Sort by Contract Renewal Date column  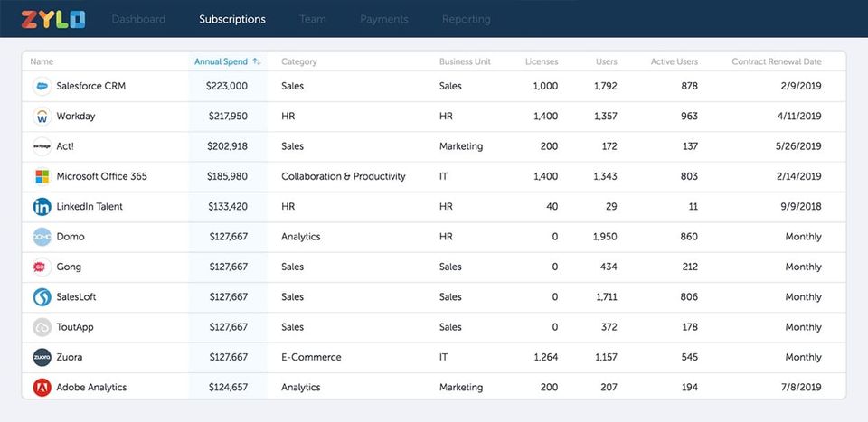pos(776,62)
